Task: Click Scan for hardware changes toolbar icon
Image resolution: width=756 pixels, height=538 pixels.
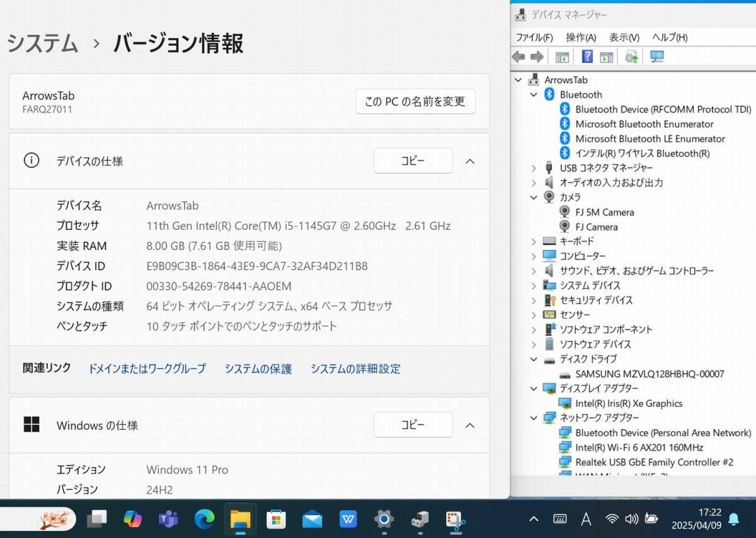Action: (656, 57)
